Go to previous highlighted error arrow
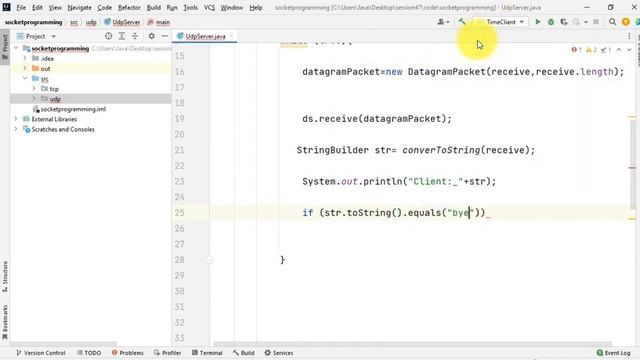This screenshot has height=360, width=640. [619, 50]
